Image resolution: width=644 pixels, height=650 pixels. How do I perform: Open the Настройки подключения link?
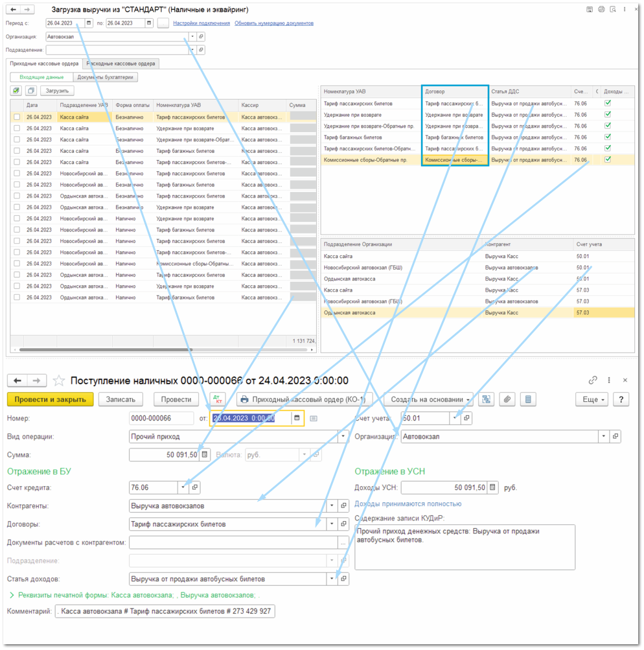tap(201, 23)
